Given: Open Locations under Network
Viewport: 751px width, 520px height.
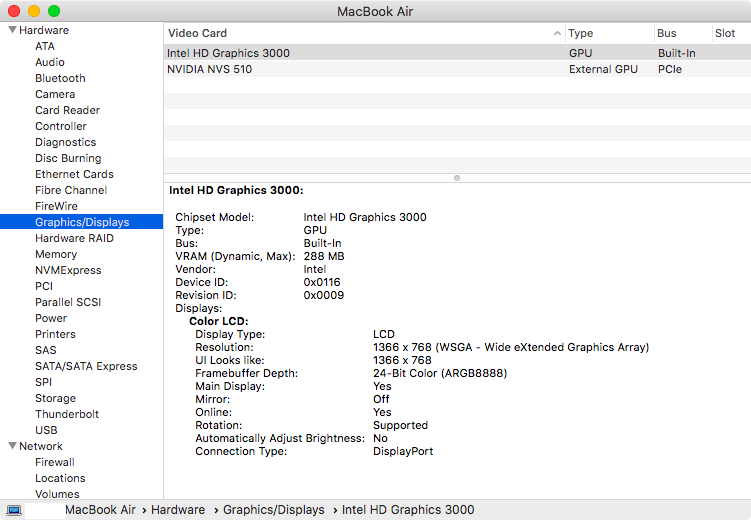Looking at the screenshot, I should click(60, 478).
